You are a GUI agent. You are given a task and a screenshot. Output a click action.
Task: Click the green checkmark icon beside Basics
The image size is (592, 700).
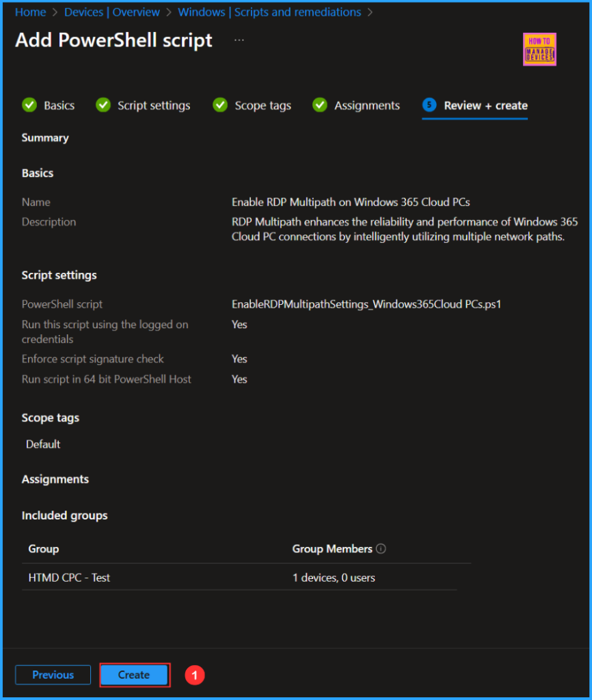(29, 105)
